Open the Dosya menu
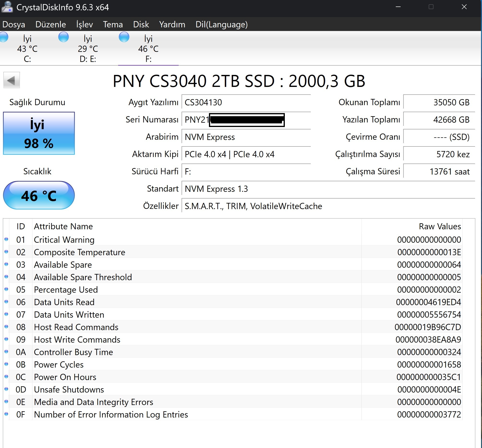The height and width of the screenshot is (448, 482). [x=14, y=24]
